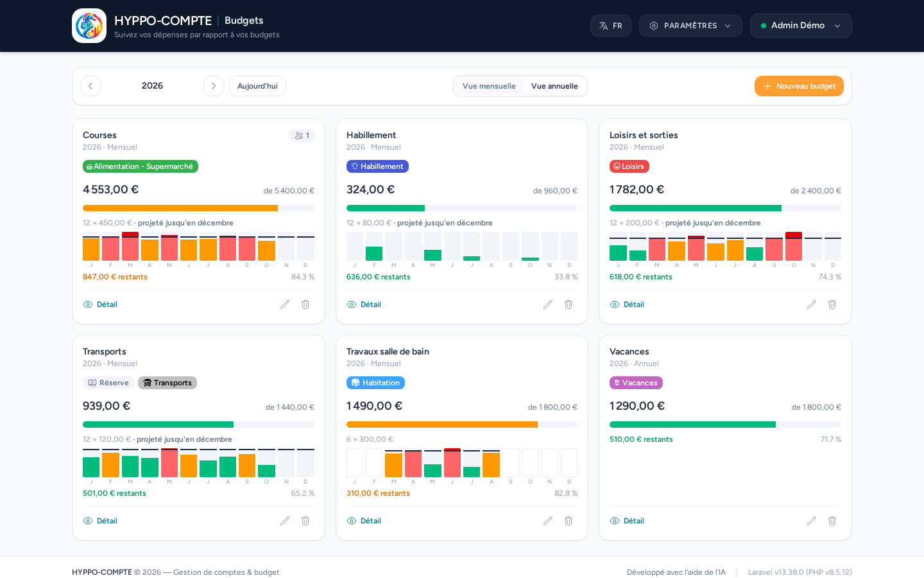This screenshot has height=578, width=924.
Task: Expand the PARAMÈTRES dropdown menu
Action: (690, 26)
